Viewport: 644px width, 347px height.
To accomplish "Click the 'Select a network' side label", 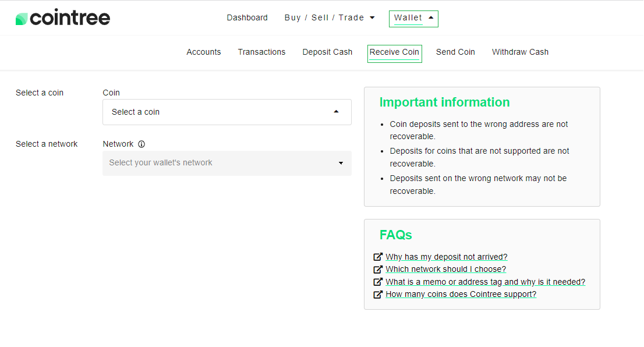I will pyautogui.click(x=47, y=144).
